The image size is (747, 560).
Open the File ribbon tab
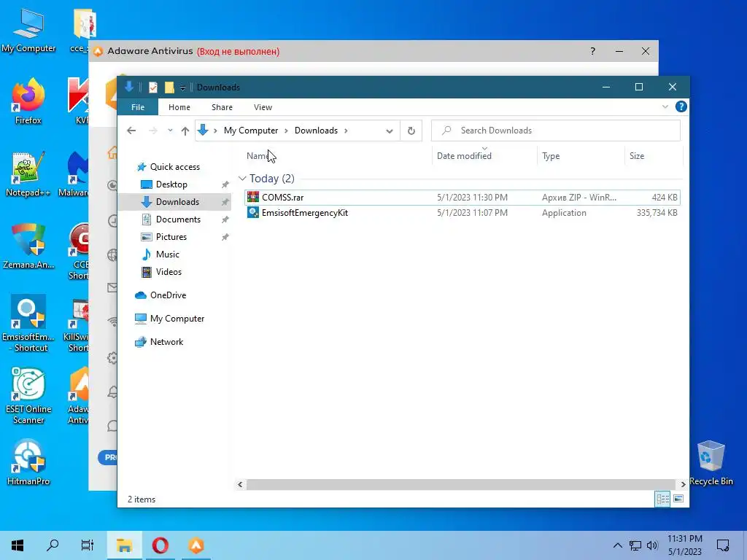click(x=138, y=107)
